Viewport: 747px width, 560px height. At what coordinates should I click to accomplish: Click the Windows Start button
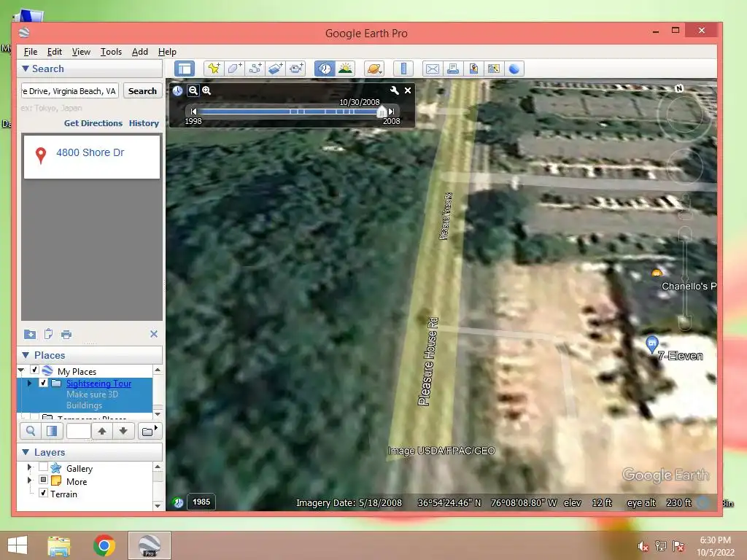tap(18, 545)
